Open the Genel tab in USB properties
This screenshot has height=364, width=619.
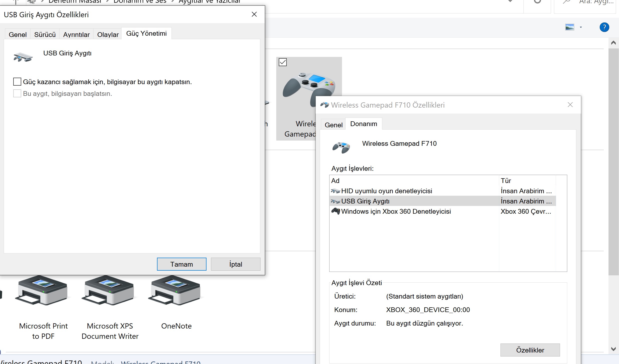tap(17, 34)
